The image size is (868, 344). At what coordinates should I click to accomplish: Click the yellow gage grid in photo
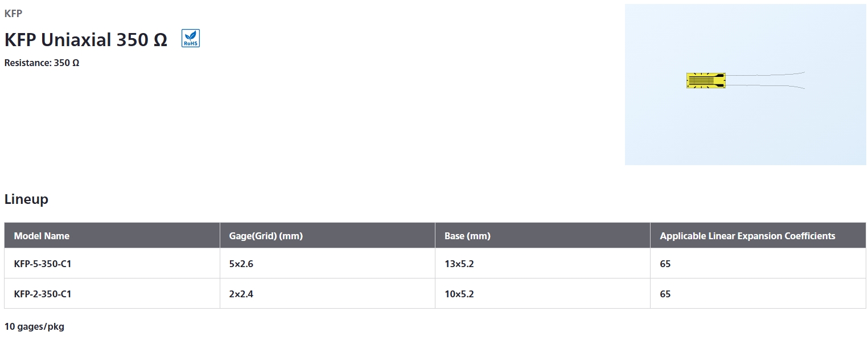click(706, 80)
